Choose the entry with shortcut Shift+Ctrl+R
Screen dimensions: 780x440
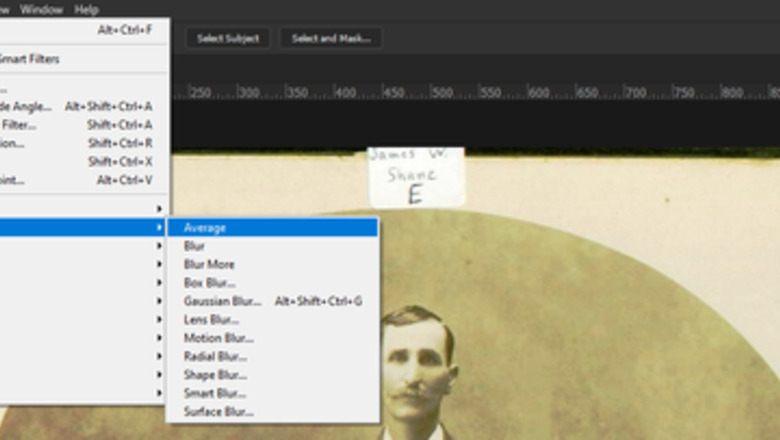pos(84,143)
